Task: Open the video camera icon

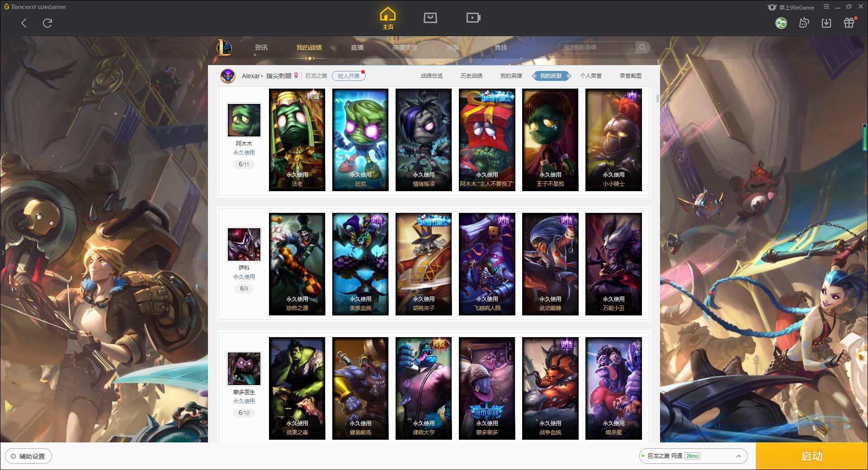Action: [x=473, y=18]
